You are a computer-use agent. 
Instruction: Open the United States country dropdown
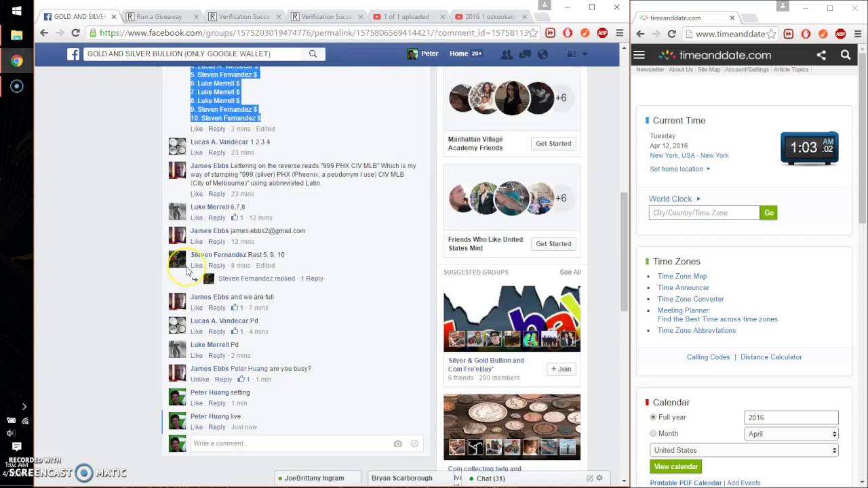(x=745, y=450)
